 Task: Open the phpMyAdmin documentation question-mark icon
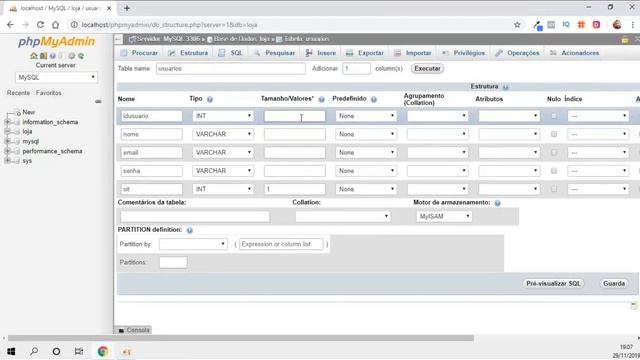(53, 56)
